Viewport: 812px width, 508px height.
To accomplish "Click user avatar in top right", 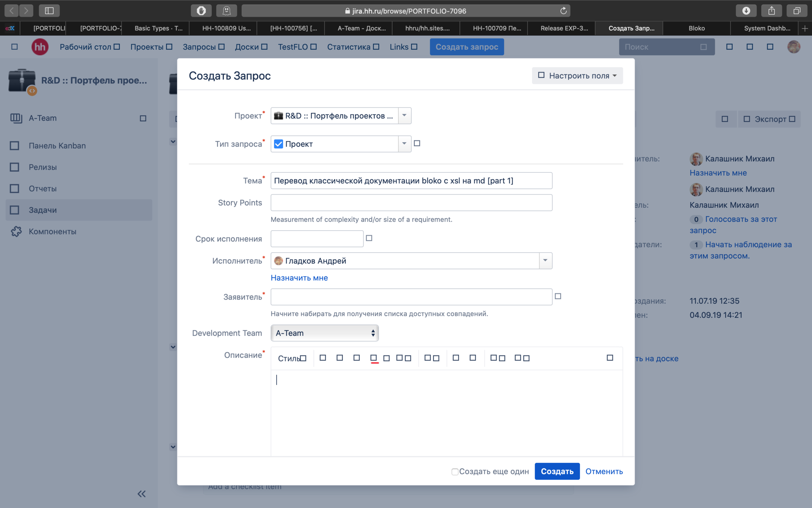I will 794,47.
